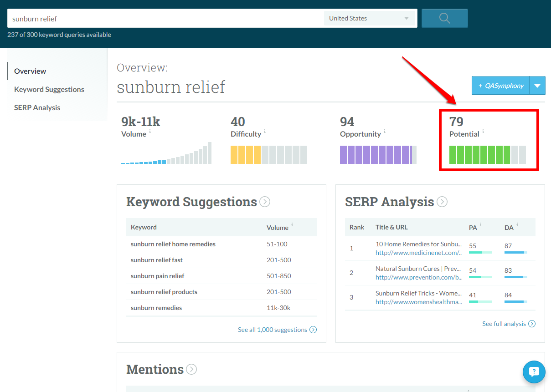Click info icon next to DA column

point(517,224)
